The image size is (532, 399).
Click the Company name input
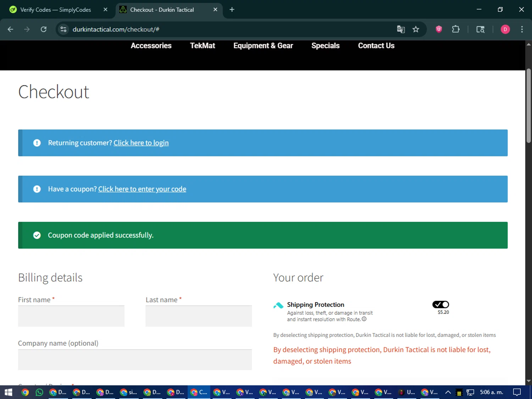pyautogui.click(x=135, y=360)
